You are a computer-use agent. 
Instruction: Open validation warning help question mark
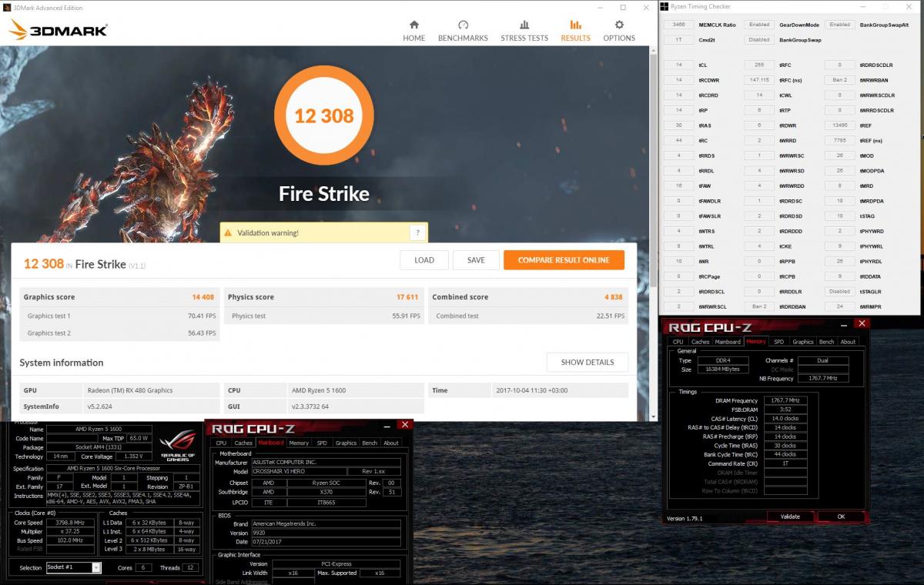417,232
